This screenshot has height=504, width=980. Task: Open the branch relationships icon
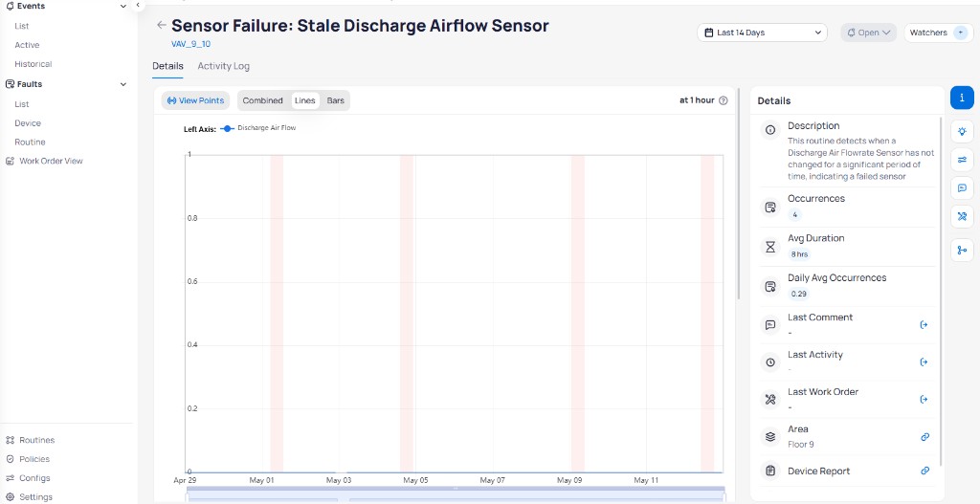click(962, 250)
